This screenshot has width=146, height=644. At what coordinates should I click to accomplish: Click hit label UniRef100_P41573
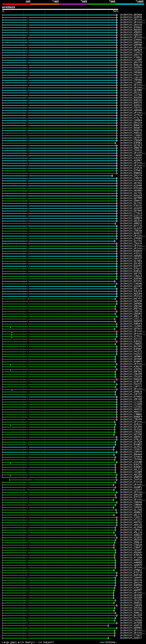coord(131,352)
